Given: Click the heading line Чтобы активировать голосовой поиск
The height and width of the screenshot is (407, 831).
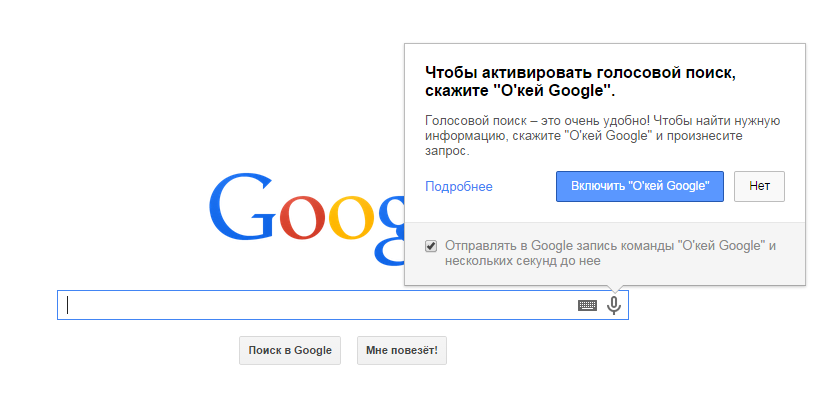Looking at the screenshot, I should [x=580, y=73].
